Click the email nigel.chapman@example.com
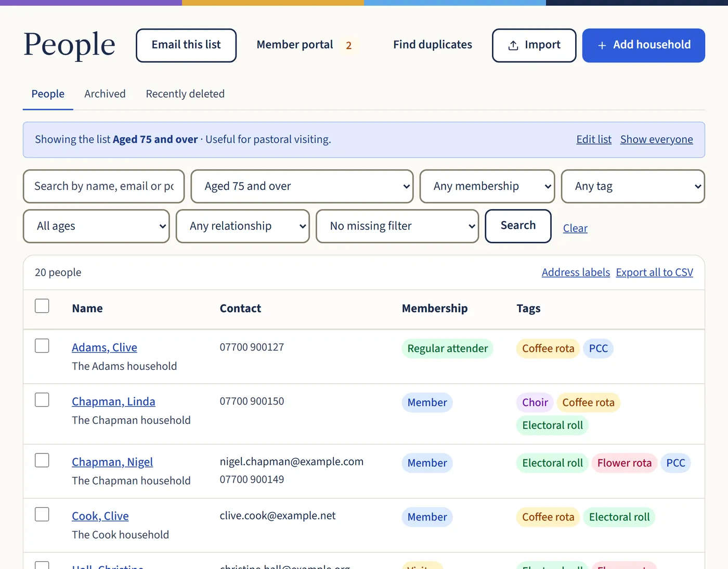 [292, 462]
